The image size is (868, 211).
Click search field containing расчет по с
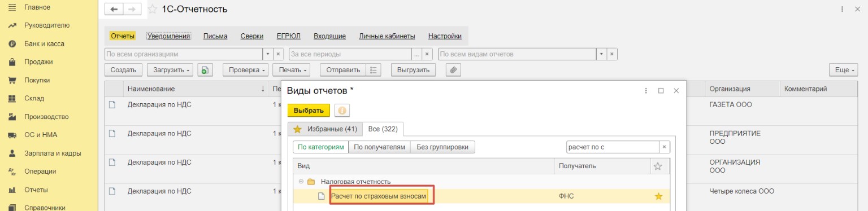point(613,147)
